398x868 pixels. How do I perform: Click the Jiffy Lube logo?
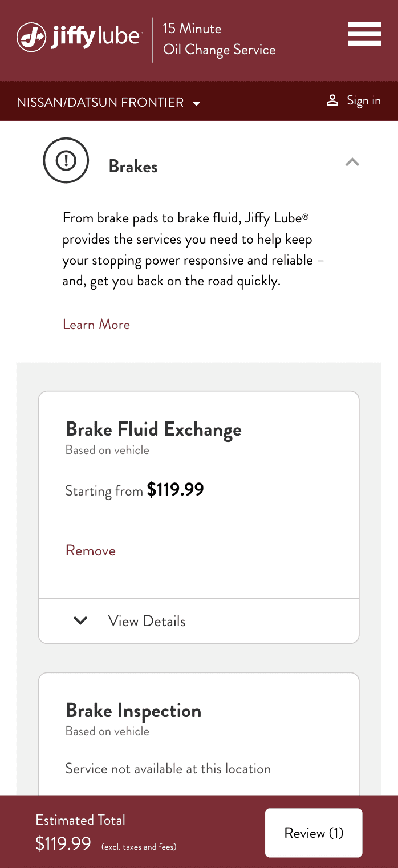click(x=79, y=37)
